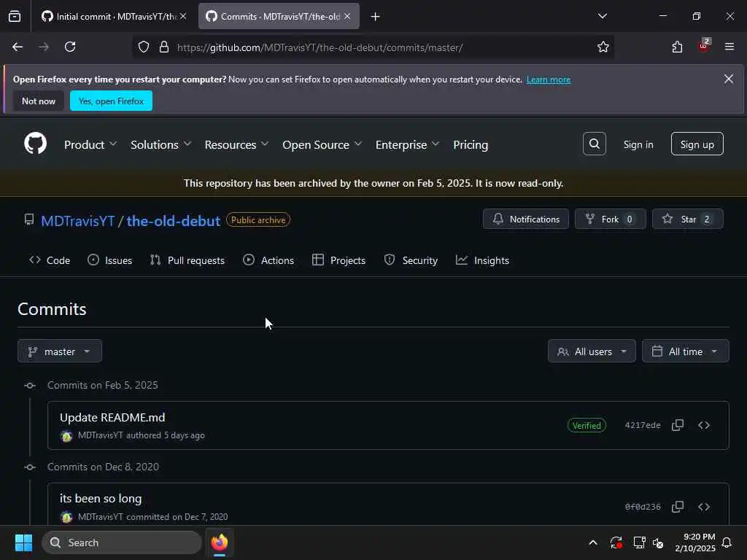Expand the Resources menu

coord(236,144)
